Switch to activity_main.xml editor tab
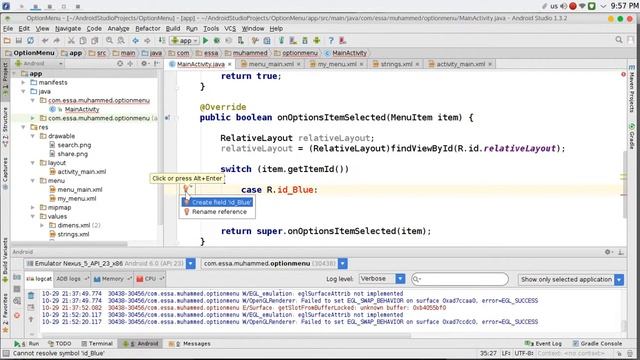 [460, 64]
